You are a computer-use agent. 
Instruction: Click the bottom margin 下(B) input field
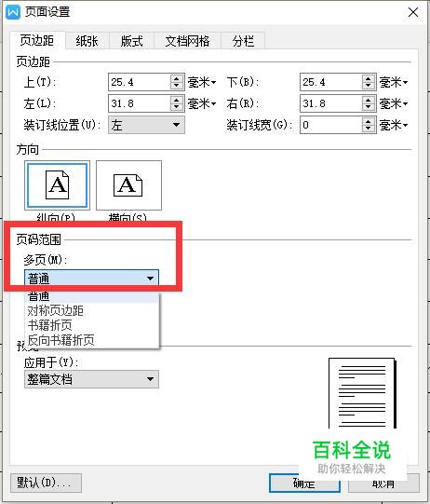tap(330, 82)
